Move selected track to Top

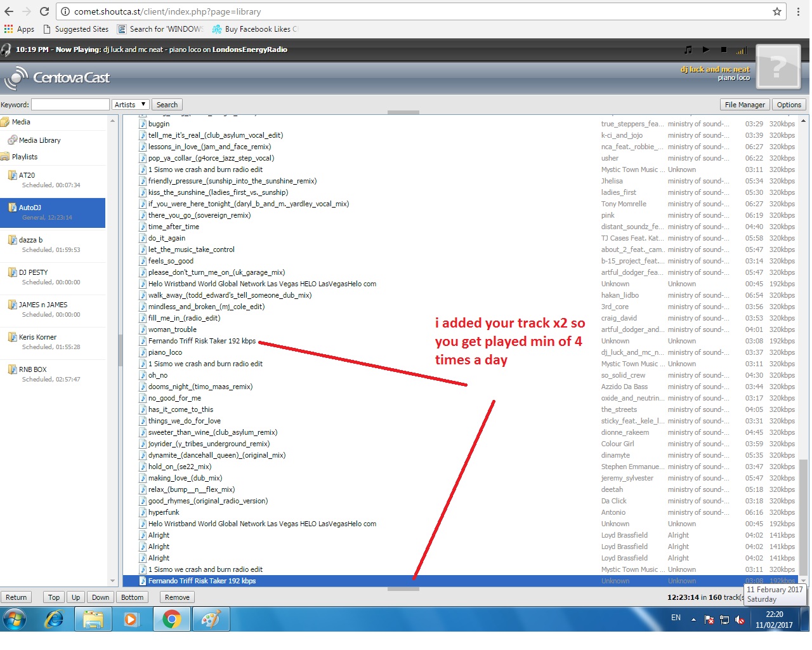click(54, 597)
